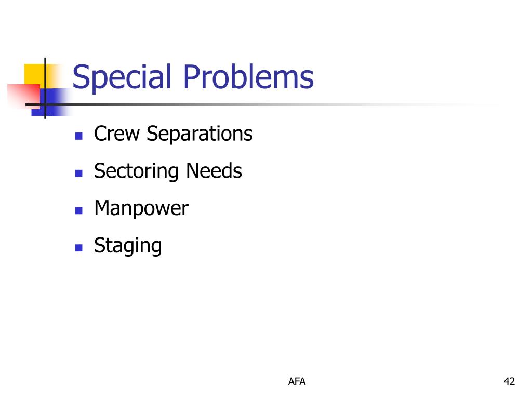Click the Special Problems title text
This screenshot has height=399, width=532.
tap(193, 78)
